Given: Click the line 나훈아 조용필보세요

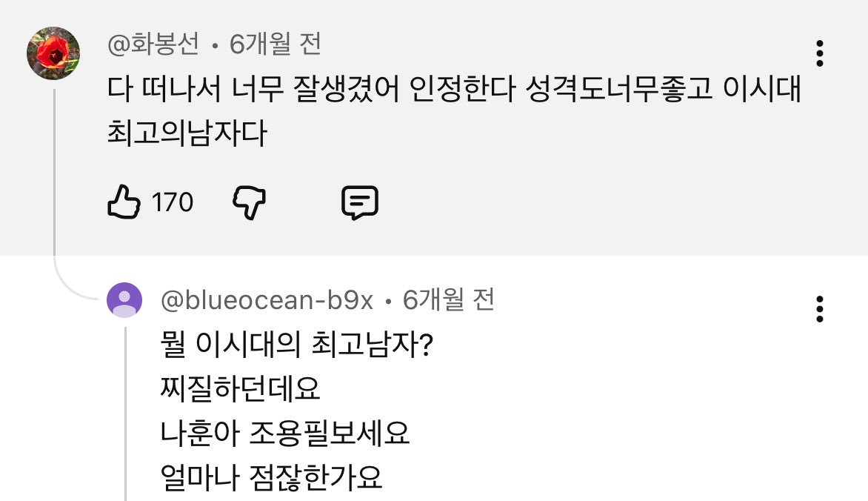Looking at the screenshot, I should (284, 433).
